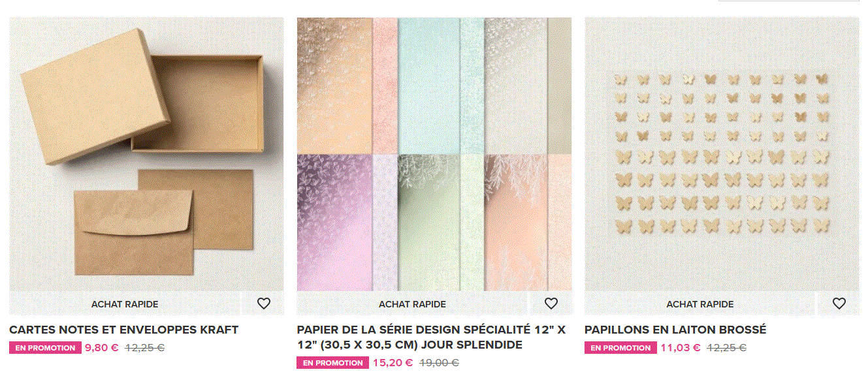Screen dimensions: 868x376
Task: Open Papier de la Série Design Jour Splendide link
Action: tap(431, 337)
